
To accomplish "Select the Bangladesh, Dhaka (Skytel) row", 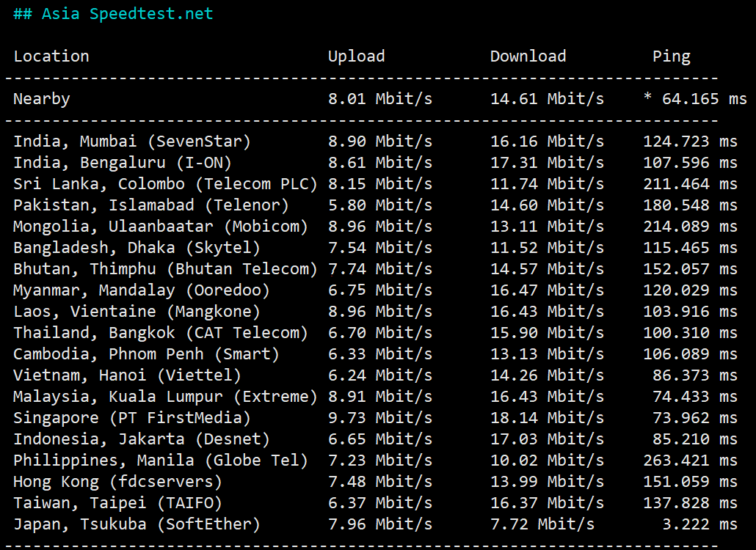I will pos(137,248).
